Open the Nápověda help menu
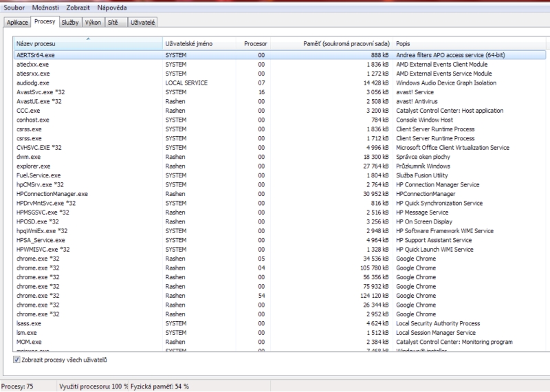The width and height of the screenshot is (550, 392). [111, 8]
